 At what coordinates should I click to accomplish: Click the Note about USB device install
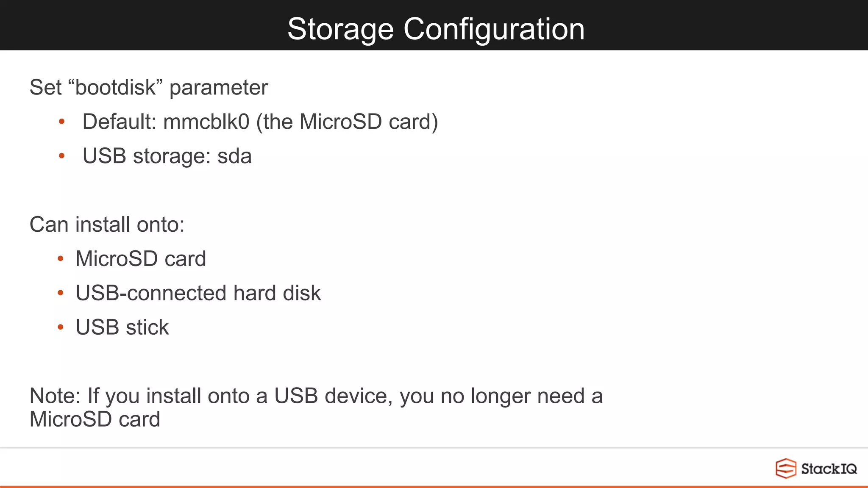[x=316, y=408]
